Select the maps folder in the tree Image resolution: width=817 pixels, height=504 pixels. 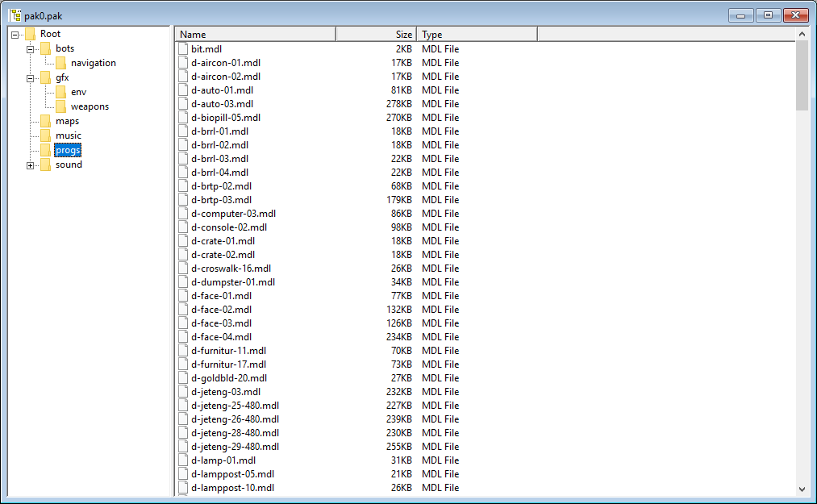67,121
